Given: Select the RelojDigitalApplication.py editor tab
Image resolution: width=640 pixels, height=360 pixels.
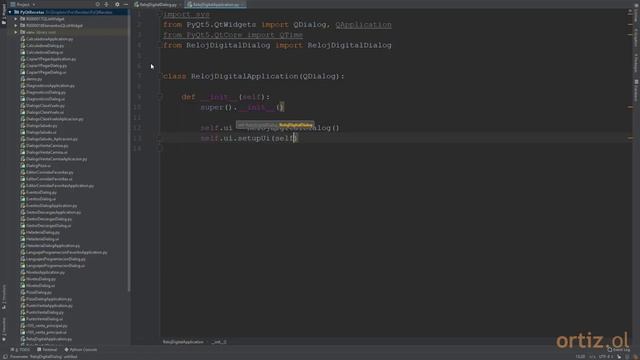Looking at the screenshot, I should [x=216, y=4].
